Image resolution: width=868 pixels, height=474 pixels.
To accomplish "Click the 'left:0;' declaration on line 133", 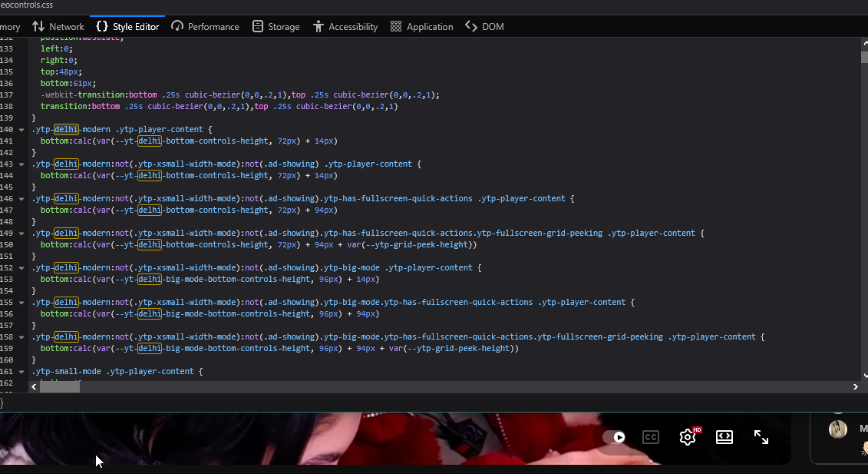I will 57,49.
